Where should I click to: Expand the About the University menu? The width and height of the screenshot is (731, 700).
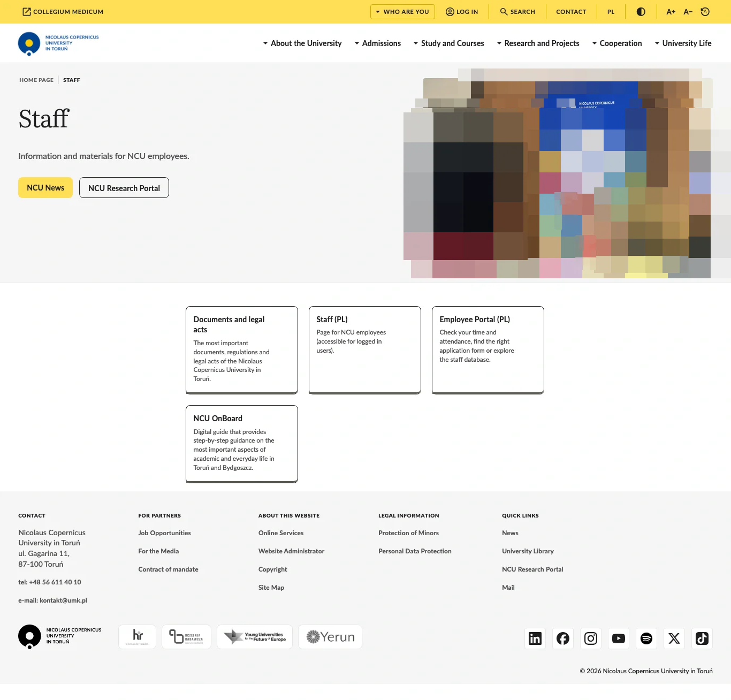click(302, 43)
